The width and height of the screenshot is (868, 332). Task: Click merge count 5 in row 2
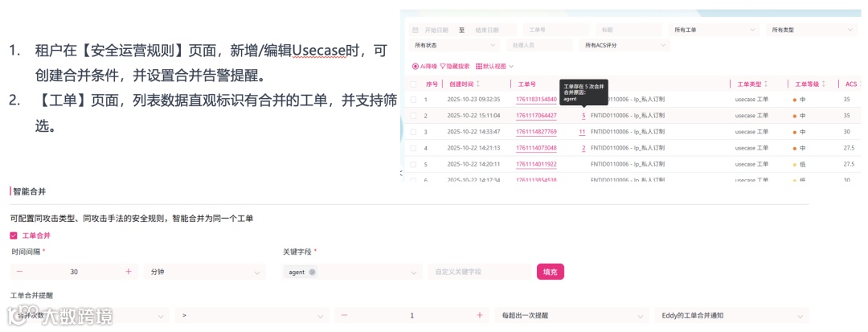(x=583, y=116)
